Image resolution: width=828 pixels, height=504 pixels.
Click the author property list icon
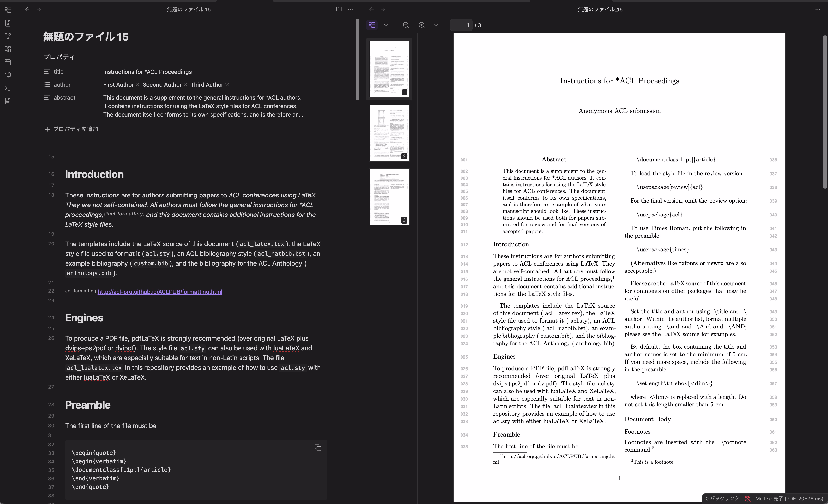click(47, 85)
